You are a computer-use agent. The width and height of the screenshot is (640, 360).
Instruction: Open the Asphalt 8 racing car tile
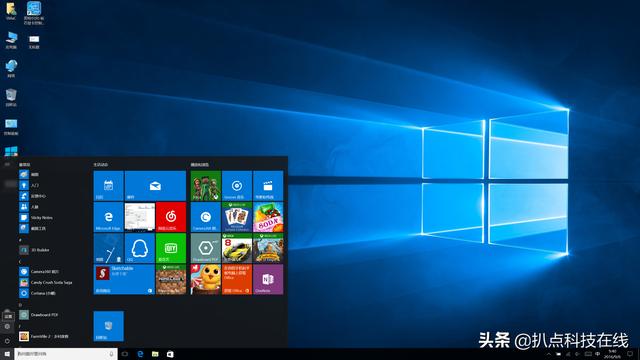(x=237, y=248)
